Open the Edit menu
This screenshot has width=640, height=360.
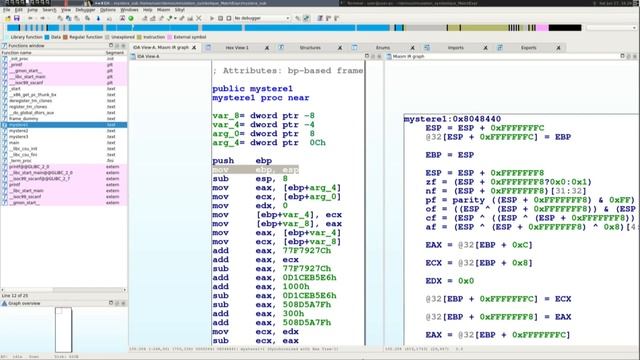point(19,10)
